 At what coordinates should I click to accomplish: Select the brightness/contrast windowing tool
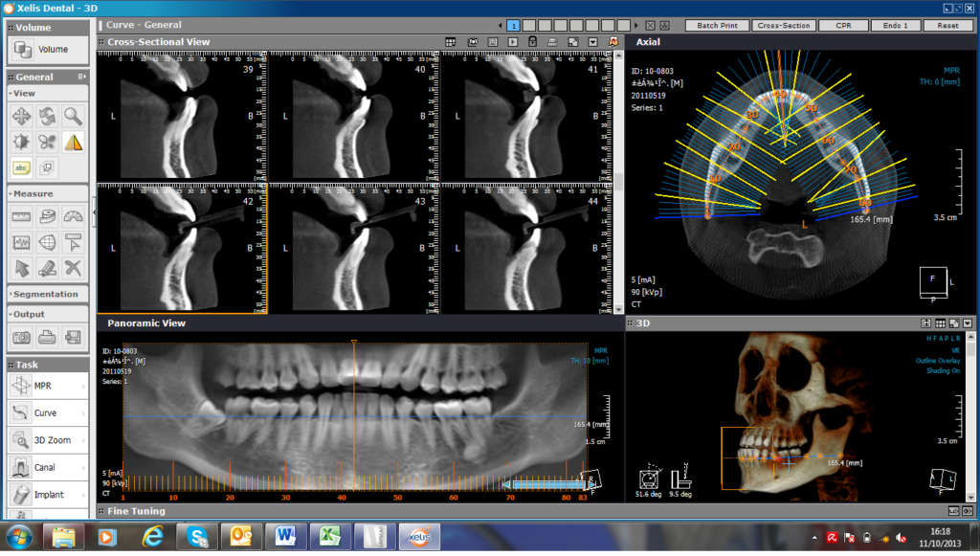coord(21,142)
